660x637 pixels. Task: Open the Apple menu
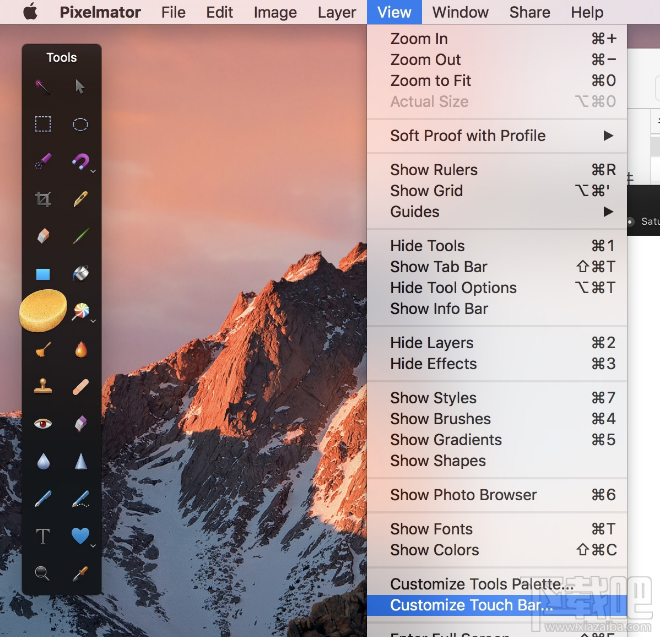click(30, 12)
